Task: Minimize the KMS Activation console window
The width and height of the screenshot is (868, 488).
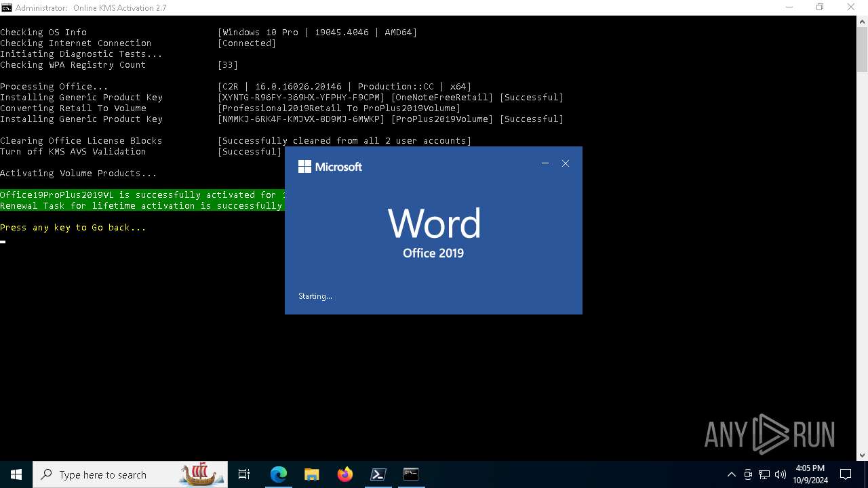Action: tap(789, 7)
